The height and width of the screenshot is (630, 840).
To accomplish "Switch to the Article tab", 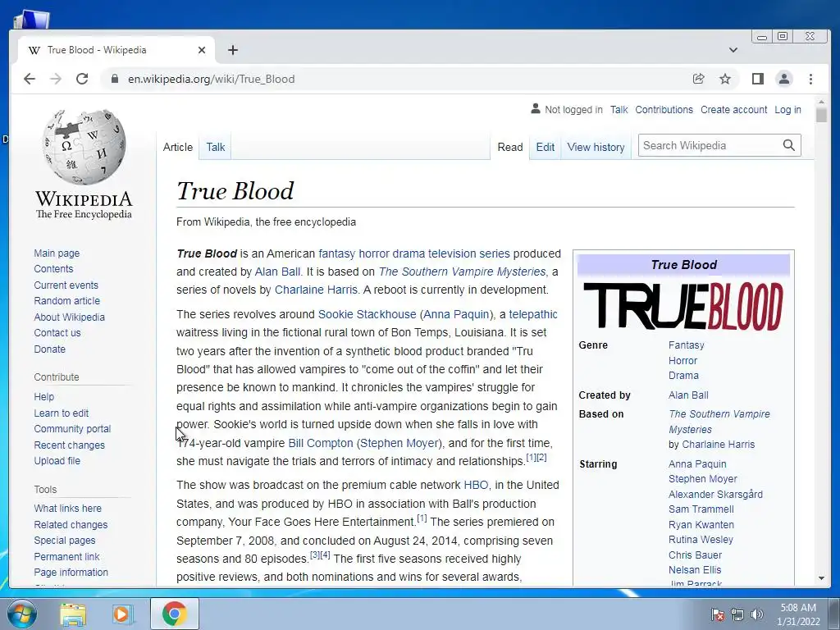I will (x=178, y=147).
